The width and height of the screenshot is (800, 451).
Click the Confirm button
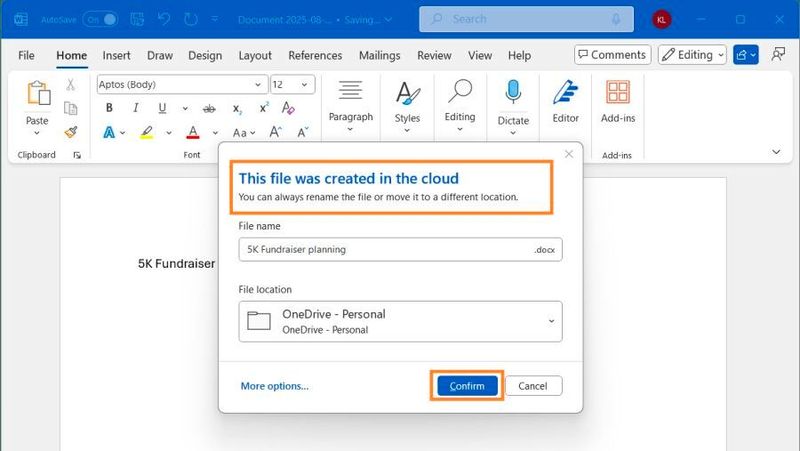[x=467, y=386]
